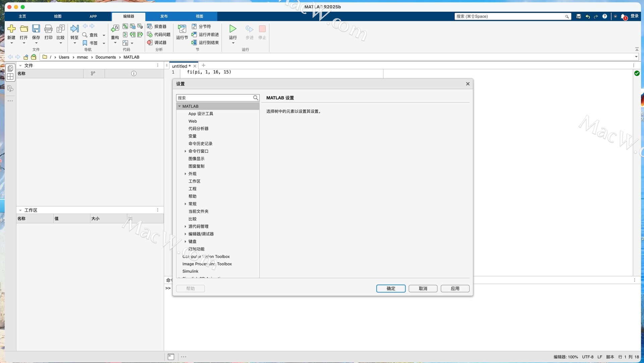The height and width of the screenshot is (363, 644).
Task: Collapse the 工作区 workspace panel
Action: [x=20, y=211]
